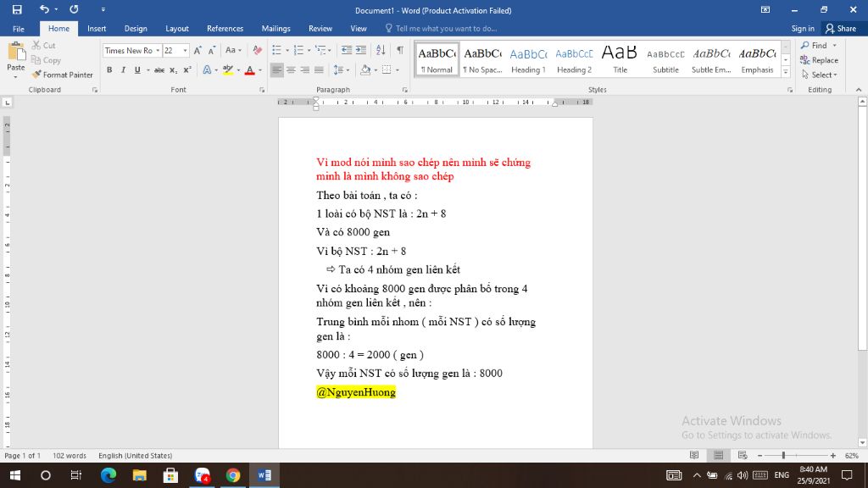Apply the Heading 1 style

pyautogui.click(x=528, y=59)
